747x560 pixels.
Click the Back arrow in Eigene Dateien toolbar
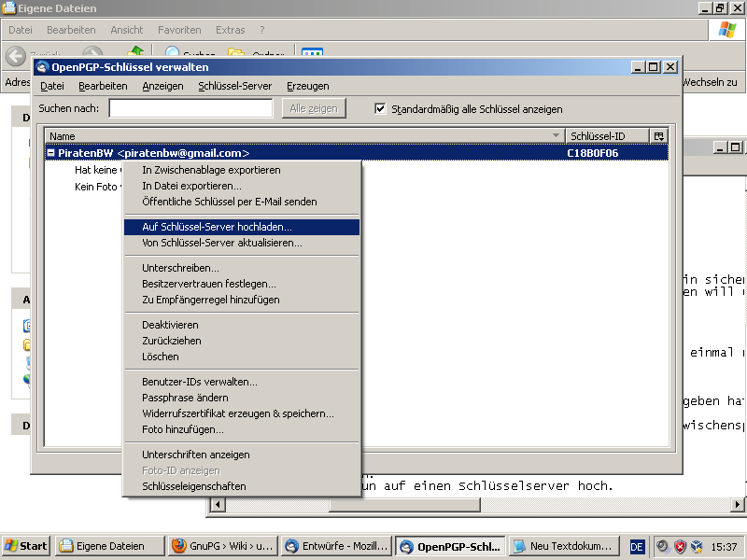click(x=16, y=55)
